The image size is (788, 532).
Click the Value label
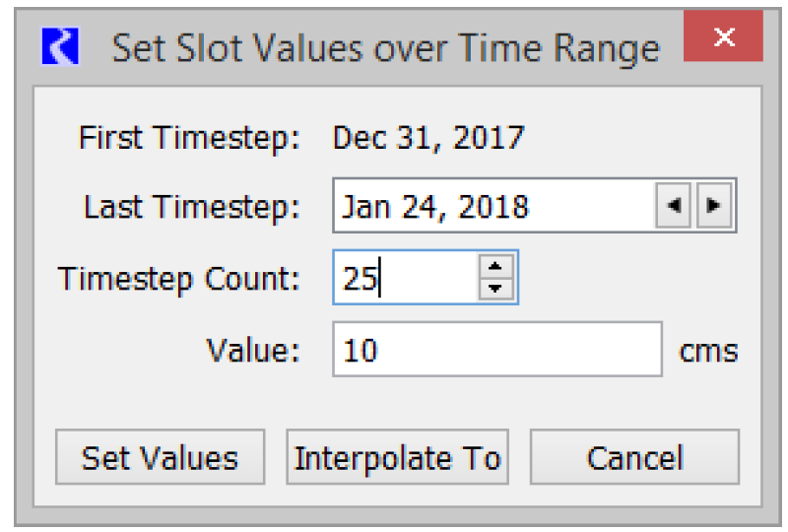(x=252, y=350)
